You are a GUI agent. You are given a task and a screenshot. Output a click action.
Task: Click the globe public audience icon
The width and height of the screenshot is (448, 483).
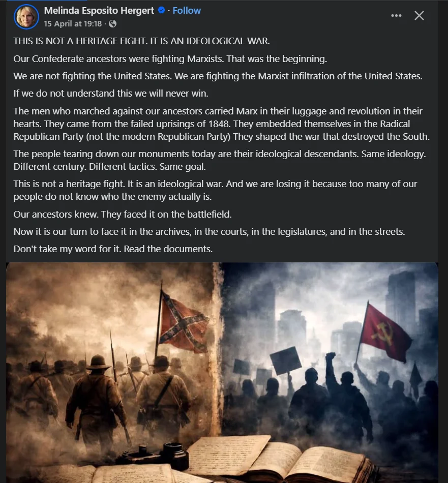[x=112, y=24]
